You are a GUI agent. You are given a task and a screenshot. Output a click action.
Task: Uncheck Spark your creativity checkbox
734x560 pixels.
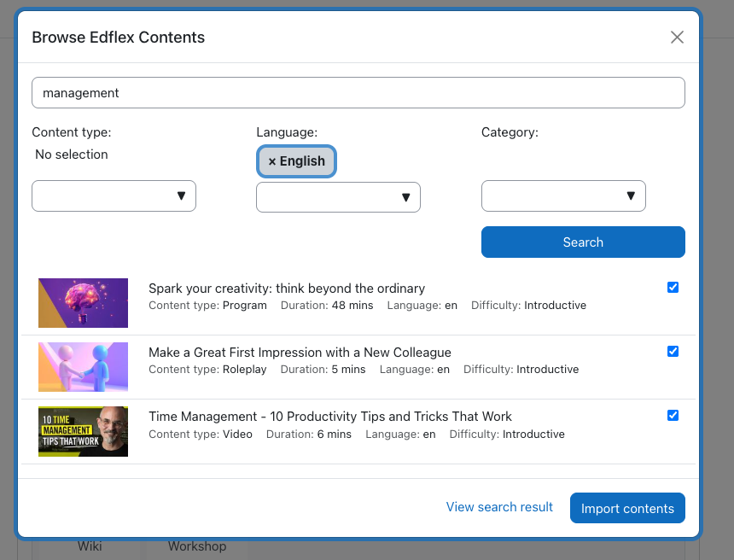click(x=673, y=287)
